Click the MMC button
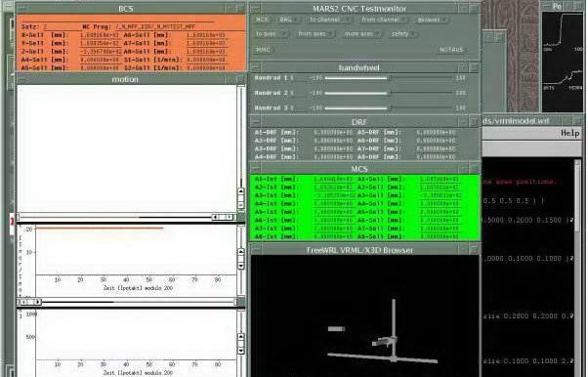588x377 pixels. pyautogui.click(x=264, y=50)
